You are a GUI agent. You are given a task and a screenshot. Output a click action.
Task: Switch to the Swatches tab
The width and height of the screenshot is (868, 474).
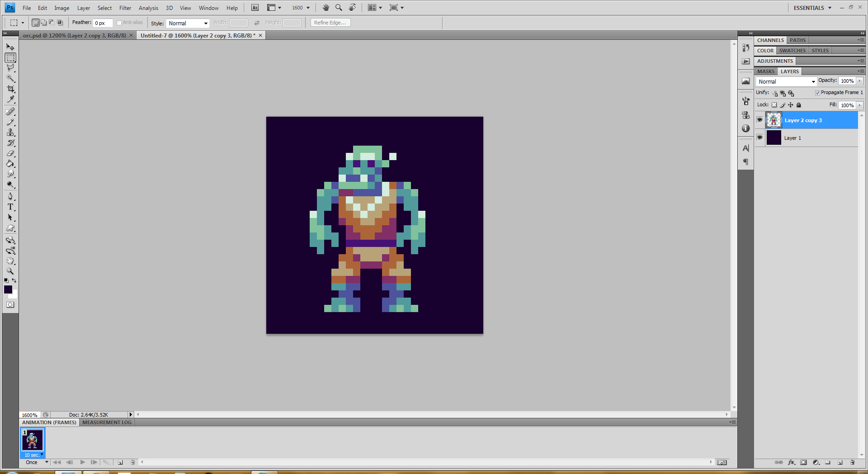pos(792,51)
